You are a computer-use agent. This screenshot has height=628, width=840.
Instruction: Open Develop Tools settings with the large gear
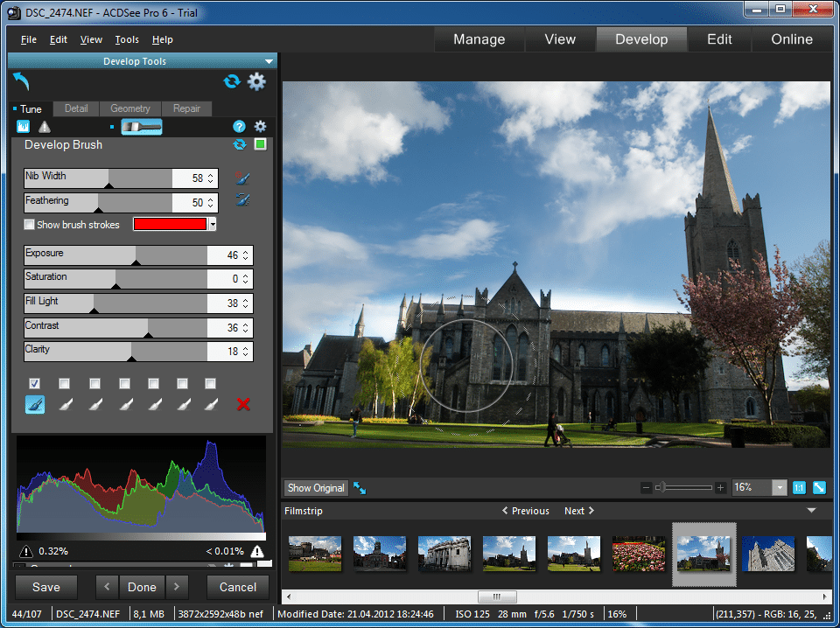[256, 81]
